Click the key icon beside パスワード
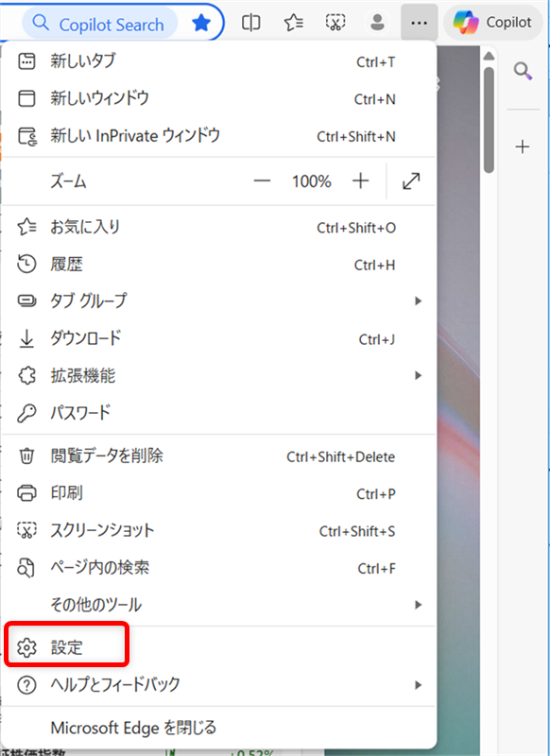This screenshot has height=756, width=550. (x=26, y=413)
